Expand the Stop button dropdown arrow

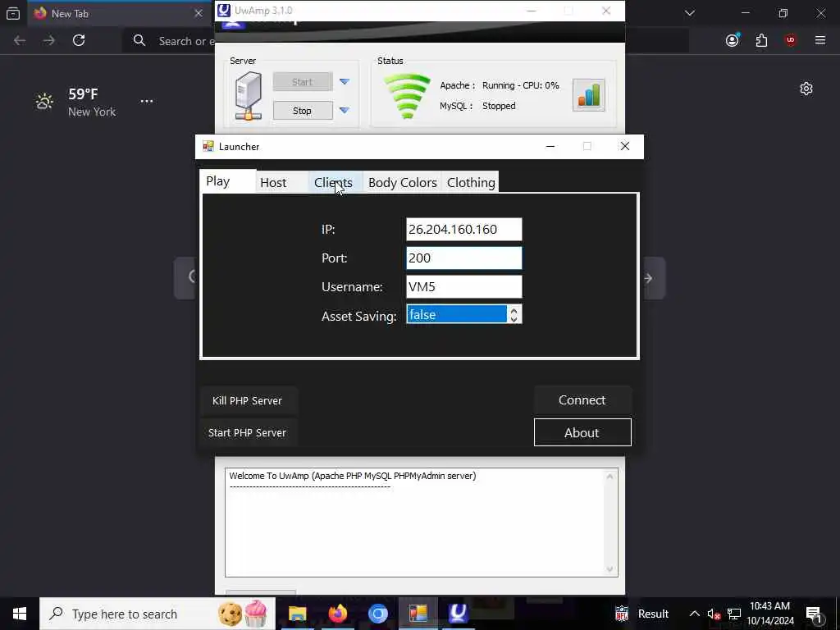pyautogui.click(x=345, y=111)
